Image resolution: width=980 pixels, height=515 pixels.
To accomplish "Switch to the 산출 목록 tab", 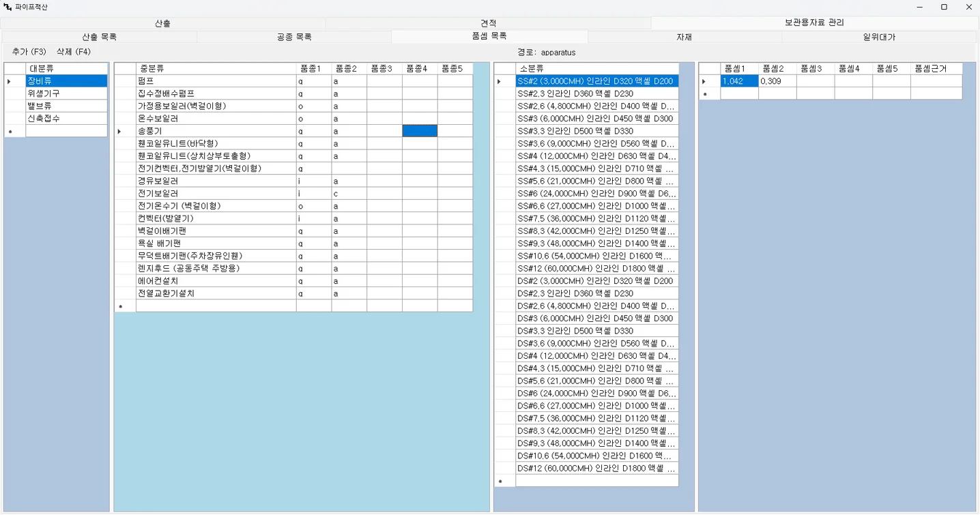I will (99, 37).
